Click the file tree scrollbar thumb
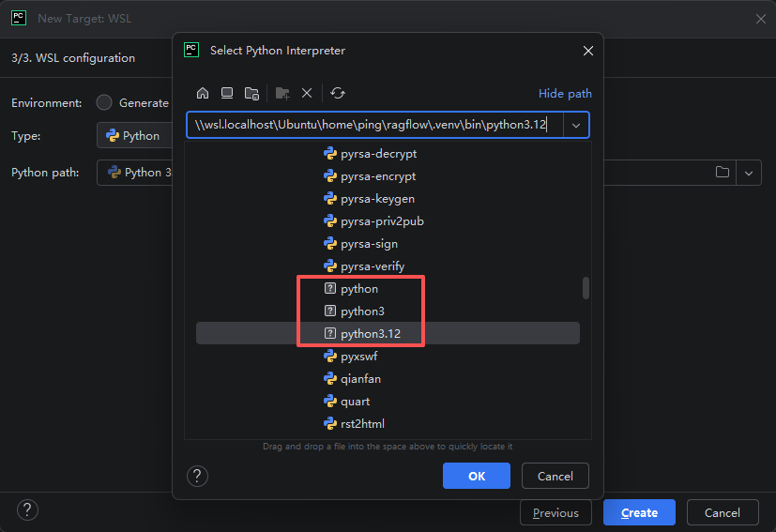The height and width of the screenshot is (532, 776). tap(586, 288)
